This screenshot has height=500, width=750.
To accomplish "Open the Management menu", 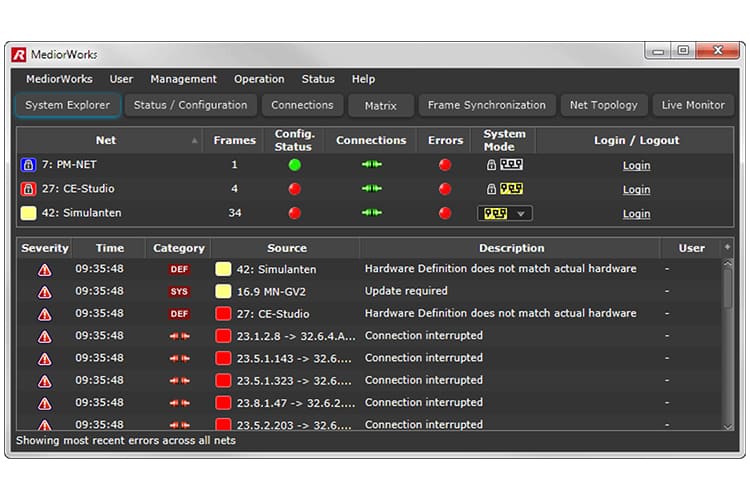I will (183, 79).
